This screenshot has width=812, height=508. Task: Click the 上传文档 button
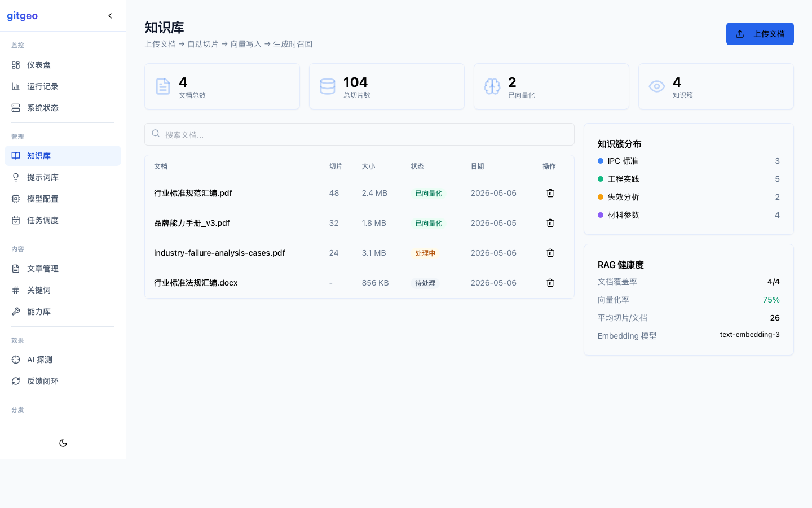point(760,34)
